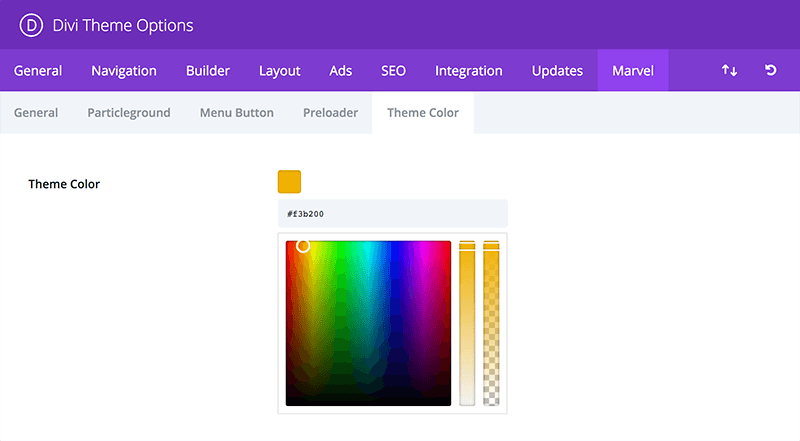Open the SEO tab

393,70
